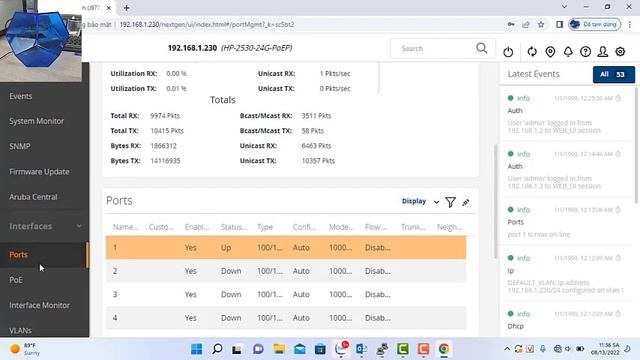Click the main content vertical scrollbar

496,201
